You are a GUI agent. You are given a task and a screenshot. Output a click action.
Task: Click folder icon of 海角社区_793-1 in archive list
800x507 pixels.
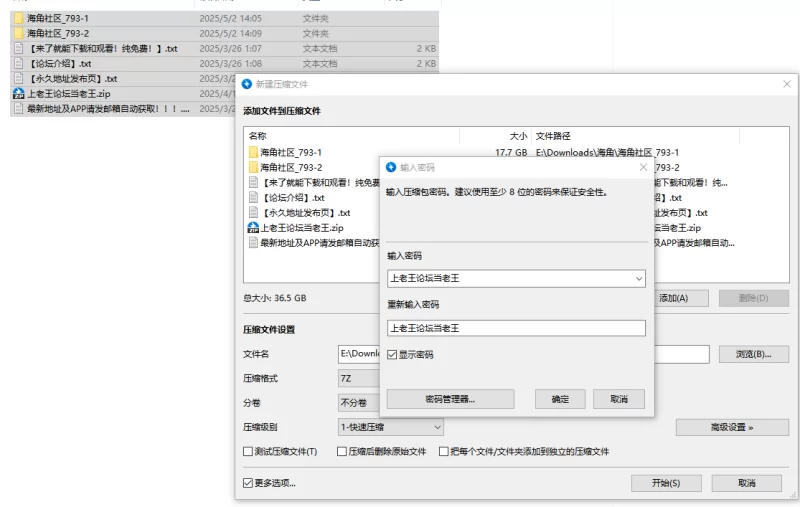point(254,152)
